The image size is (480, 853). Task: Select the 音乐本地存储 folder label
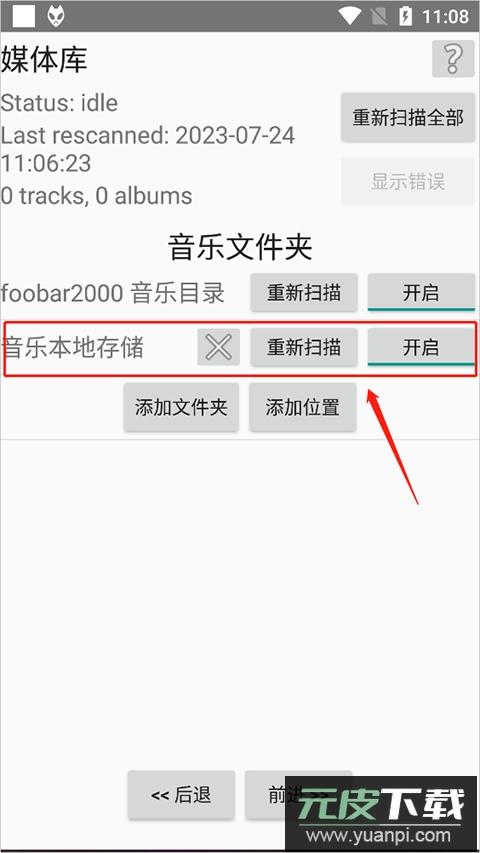coord(72,348)
